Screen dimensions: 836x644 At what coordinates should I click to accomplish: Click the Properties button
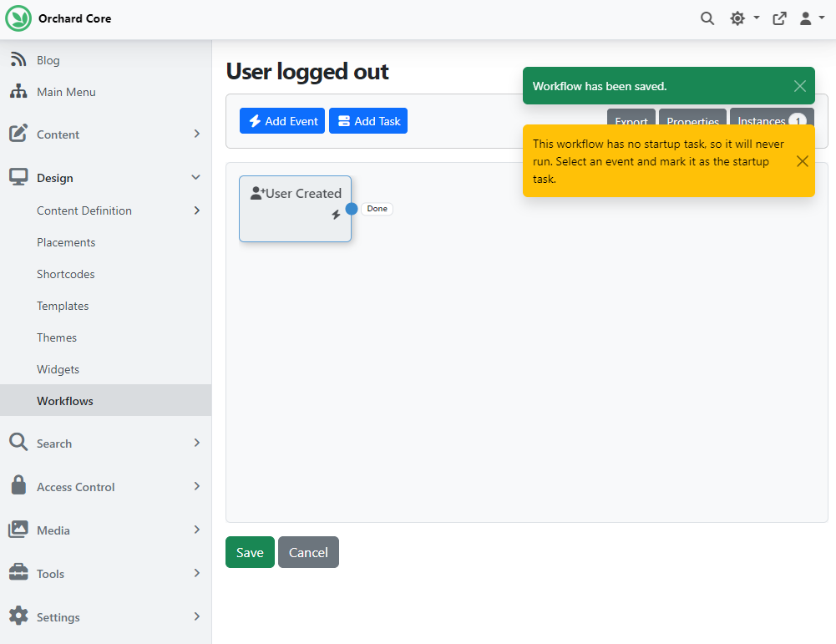[692, 117]
